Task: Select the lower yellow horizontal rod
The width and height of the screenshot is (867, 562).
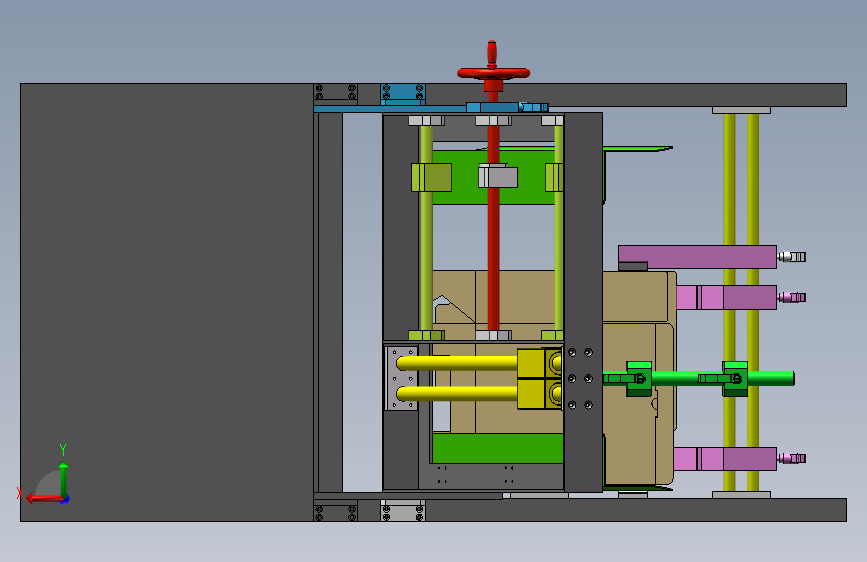Action: click(457, 393)
